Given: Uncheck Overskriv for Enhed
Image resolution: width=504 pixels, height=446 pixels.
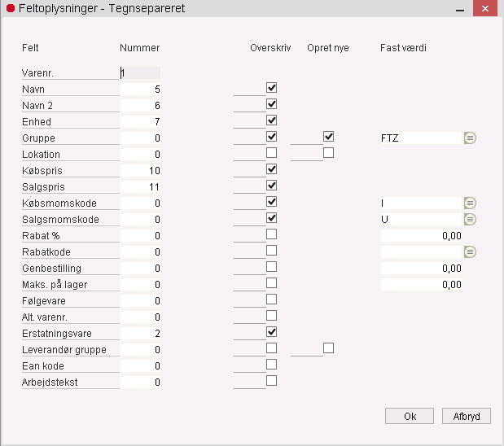Looking at the screenshot, I should coord(272,120).
